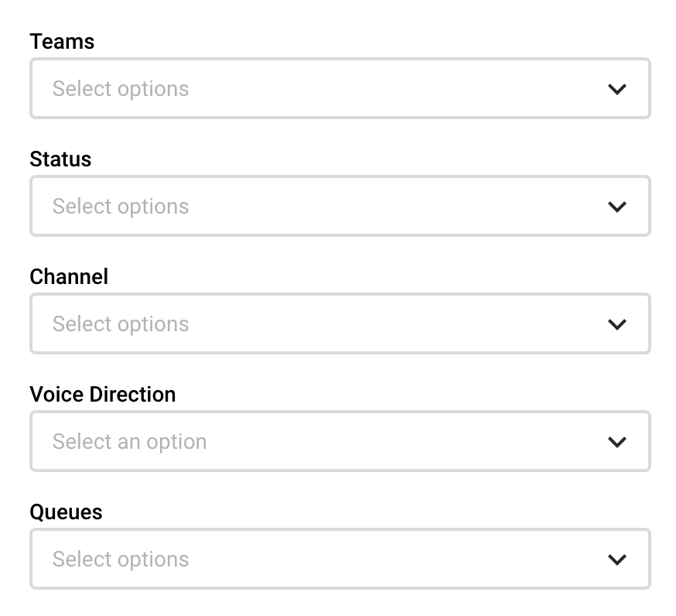
Task: Click the Voice Direction field label
Action: point(102,395)
